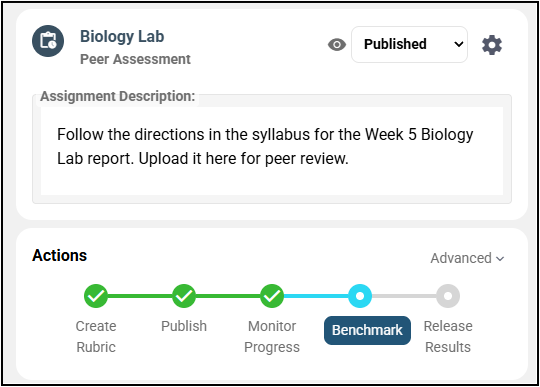The width and height of the screenshot is (540, 387).
Task: Open assignment settings gear icon
Action: click(x=492, y=45)
